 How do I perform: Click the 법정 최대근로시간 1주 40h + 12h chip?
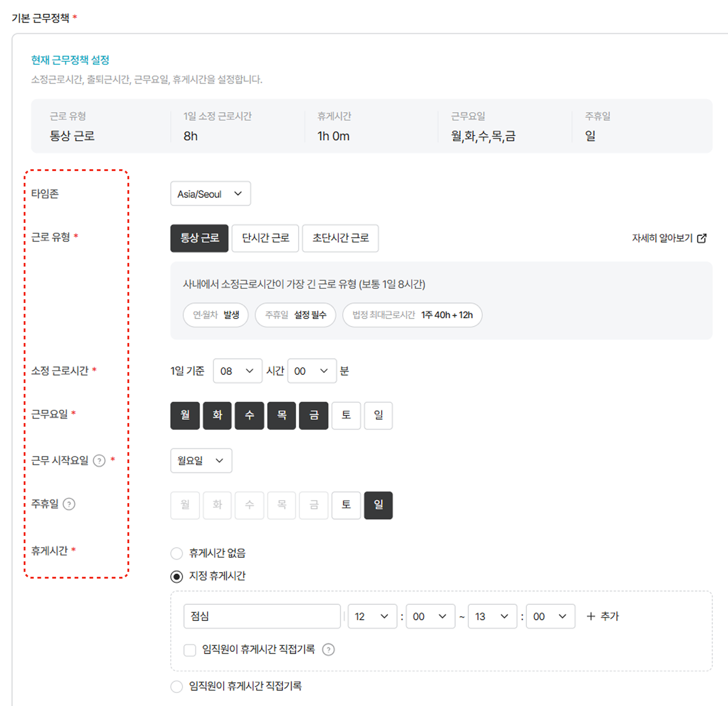(412, 315)
